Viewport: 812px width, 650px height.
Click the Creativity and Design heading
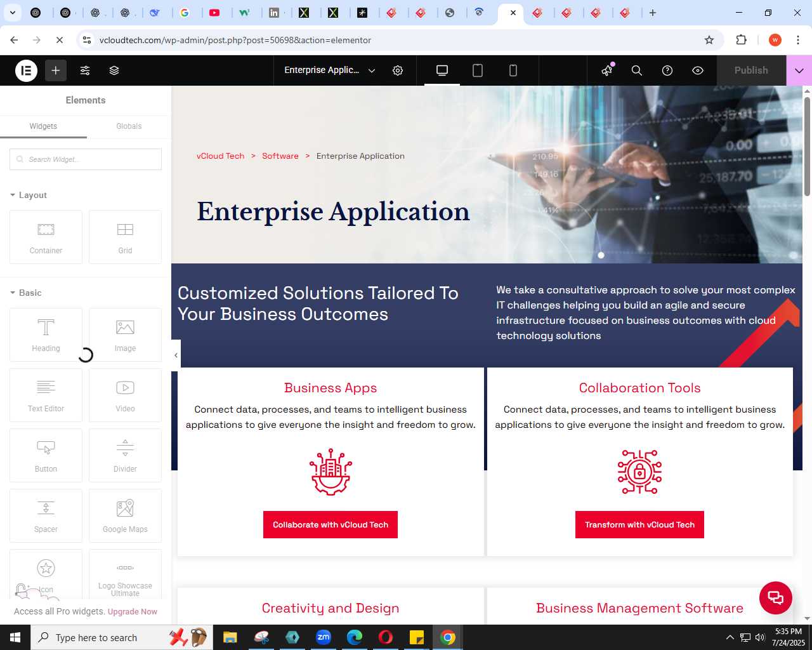(x=331, y=608)
